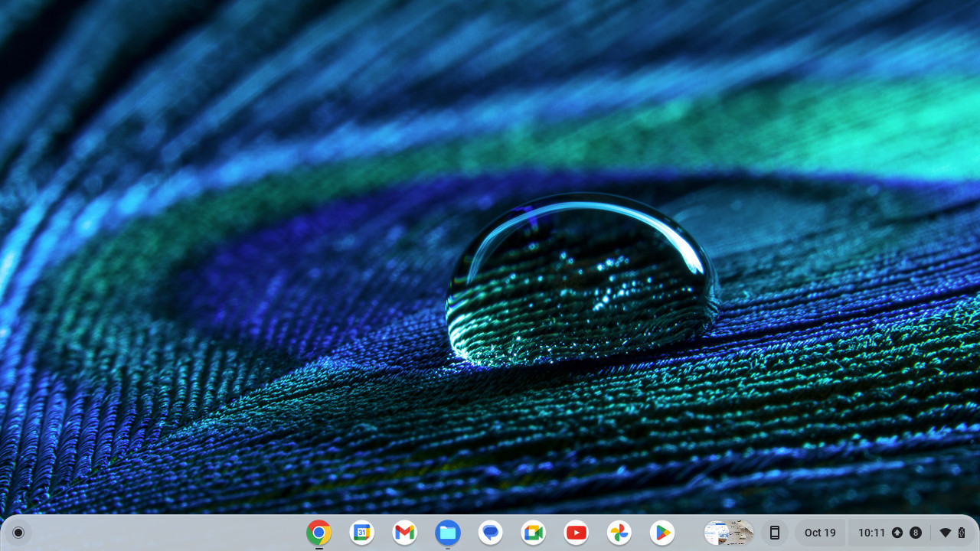Click the battery charging indicator

pyautogui.click(x=962, y=533)
